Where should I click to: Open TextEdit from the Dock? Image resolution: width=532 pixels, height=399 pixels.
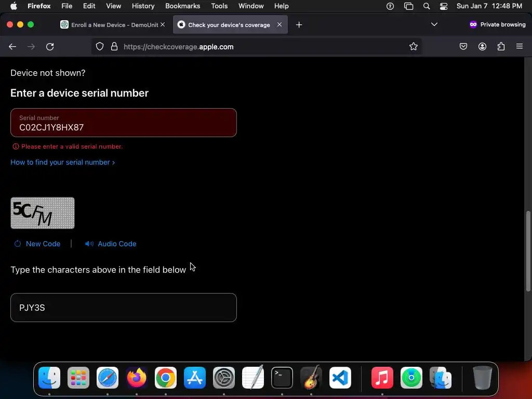tap(253, 377)
